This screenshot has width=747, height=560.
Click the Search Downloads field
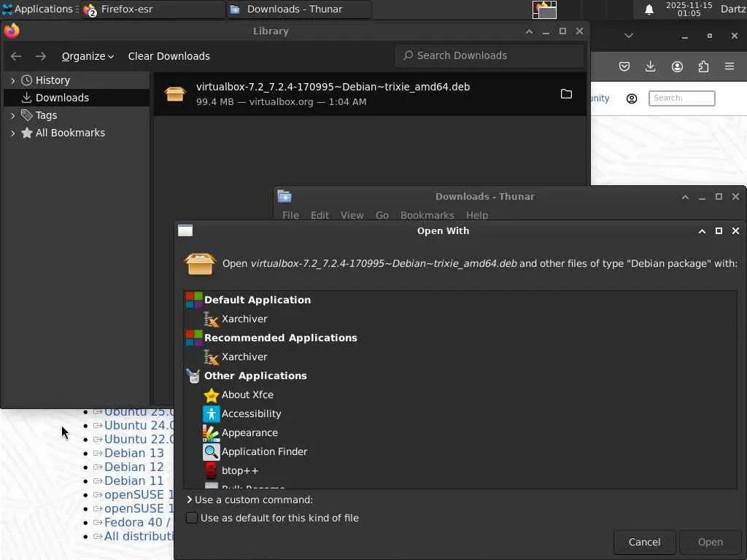click(x=489, y=55)
